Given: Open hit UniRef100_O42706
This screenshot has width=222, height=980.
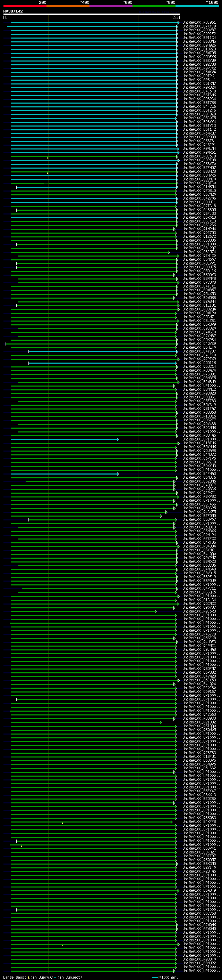Looking at the screenshot, I should (x=199, y=198).
